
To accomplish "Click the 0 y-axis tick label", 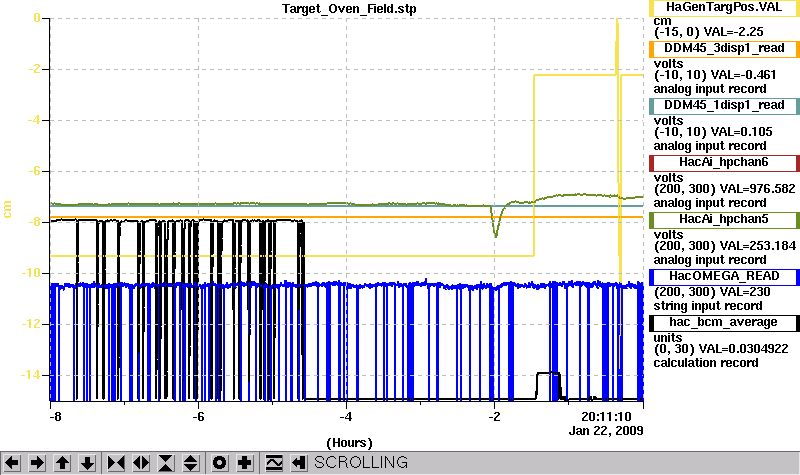I will coord(36,18).
